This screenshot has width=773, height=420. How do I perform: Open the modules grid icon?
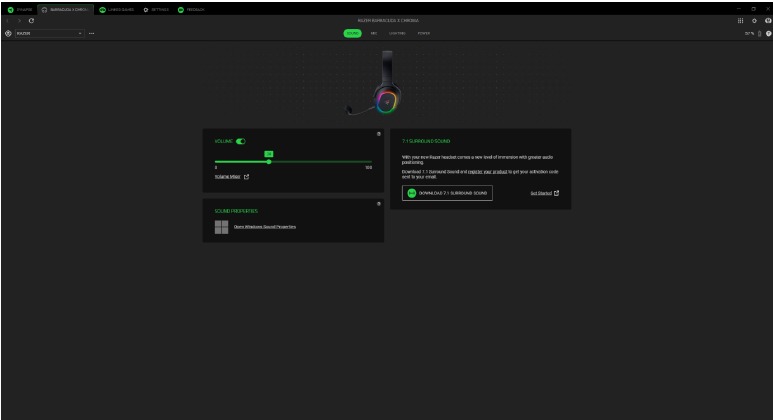pyautogui.click(x=740, y=21)
